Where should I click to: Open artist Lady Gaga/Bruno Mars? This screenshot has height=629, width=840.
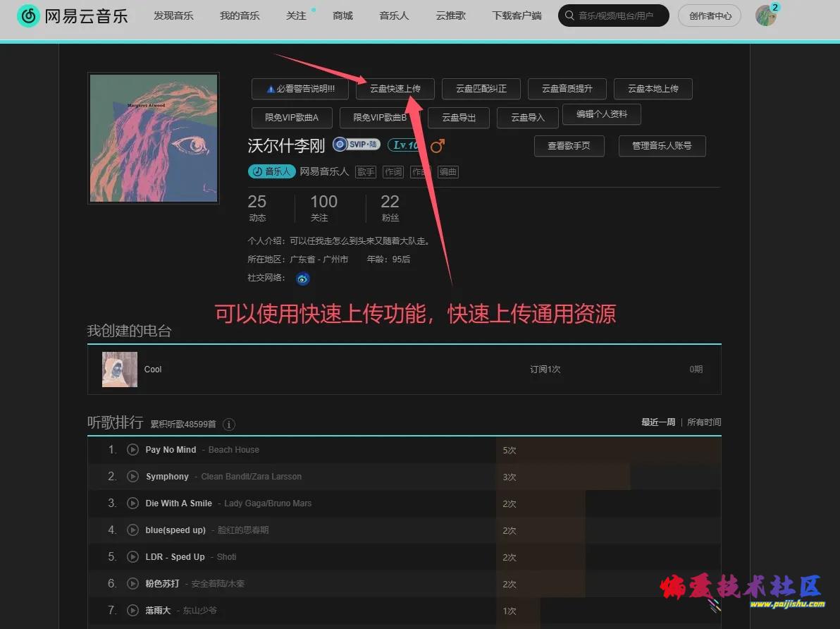pos(268,503)
